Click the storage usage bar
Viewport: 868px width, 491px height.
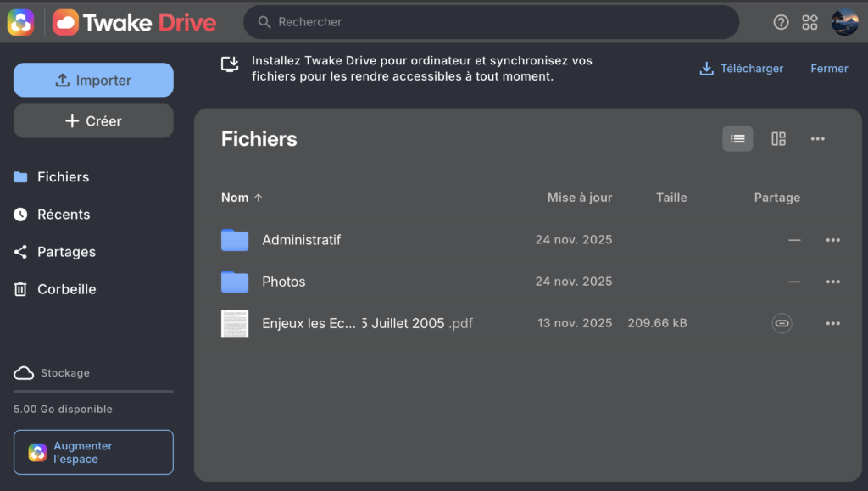point(93,391)
